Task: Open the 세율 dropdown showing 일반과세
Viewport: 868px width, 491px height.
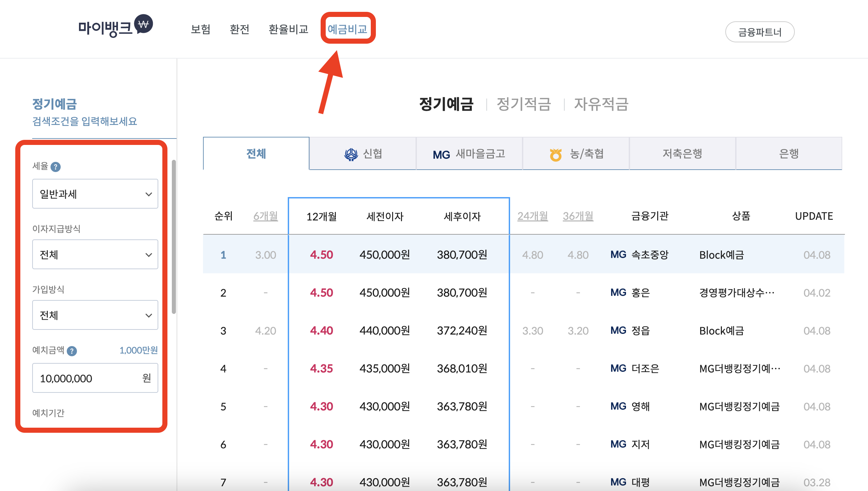Action: (95, 193)
